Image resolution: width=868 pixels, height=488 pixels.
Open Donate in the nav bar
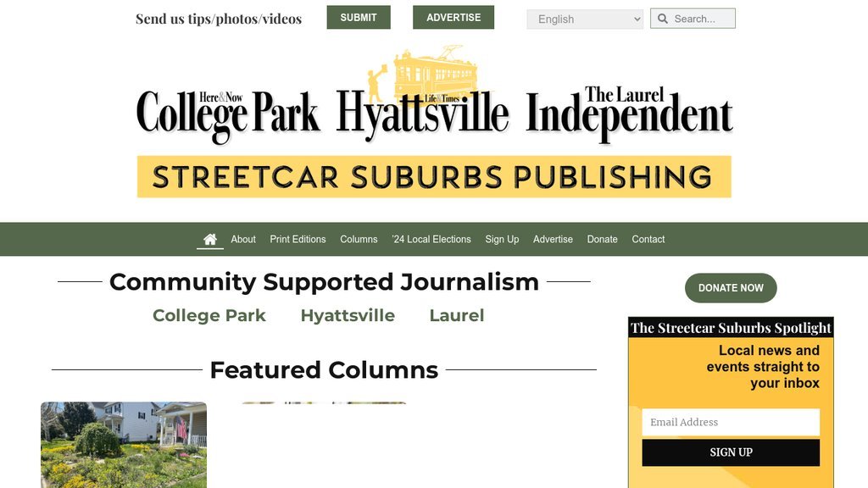coord(603,239)
